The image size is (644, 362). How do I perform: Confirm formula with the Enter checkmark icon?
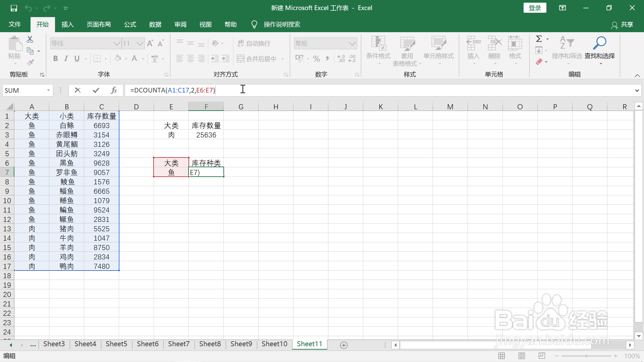click(96, 90)
